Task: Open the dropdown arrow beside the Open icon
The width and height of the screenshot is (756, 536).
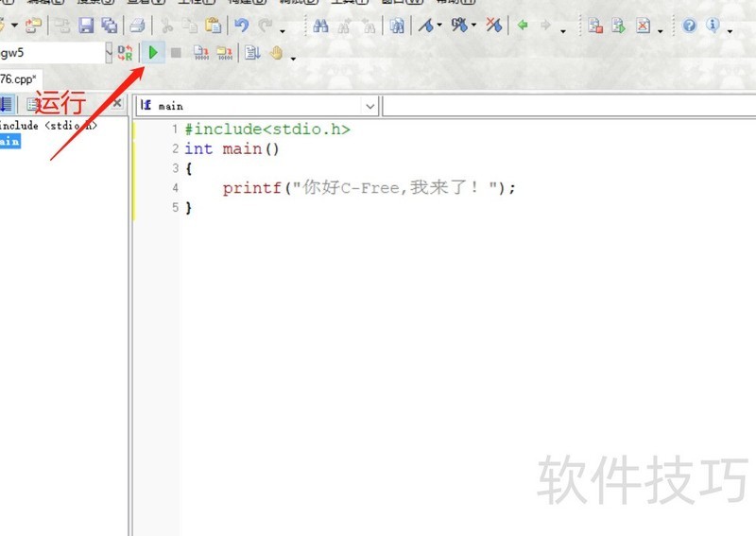Action: tap(14, 26)
